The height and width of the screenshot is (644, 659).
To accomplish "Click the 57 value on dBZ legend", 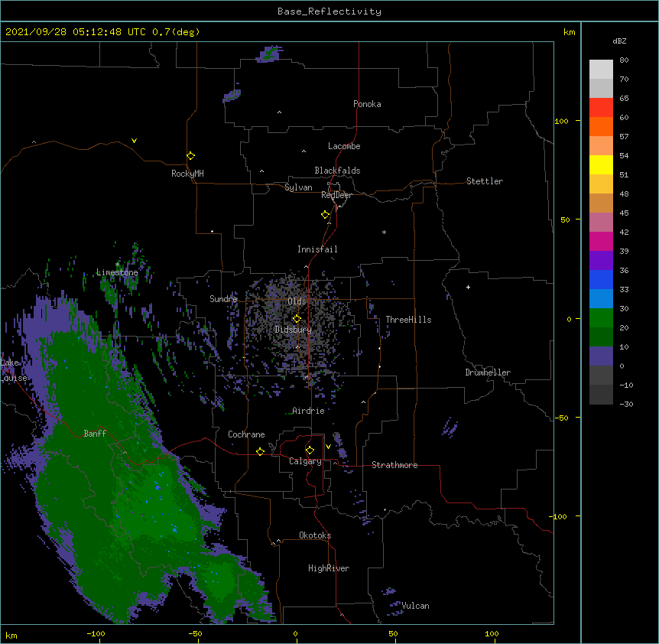I will point(624,137).
